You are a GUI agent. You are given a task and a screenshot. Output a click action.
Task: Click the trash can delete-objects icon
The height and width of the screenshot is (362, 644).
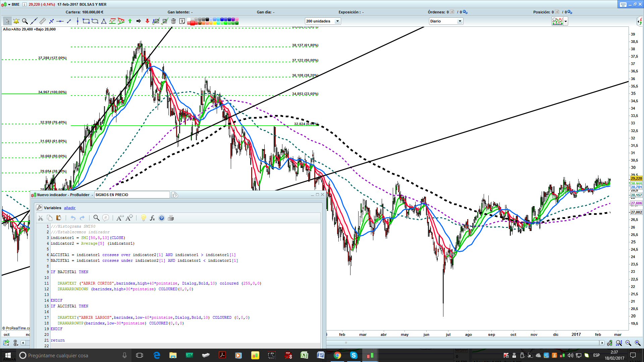click(173, 21)
